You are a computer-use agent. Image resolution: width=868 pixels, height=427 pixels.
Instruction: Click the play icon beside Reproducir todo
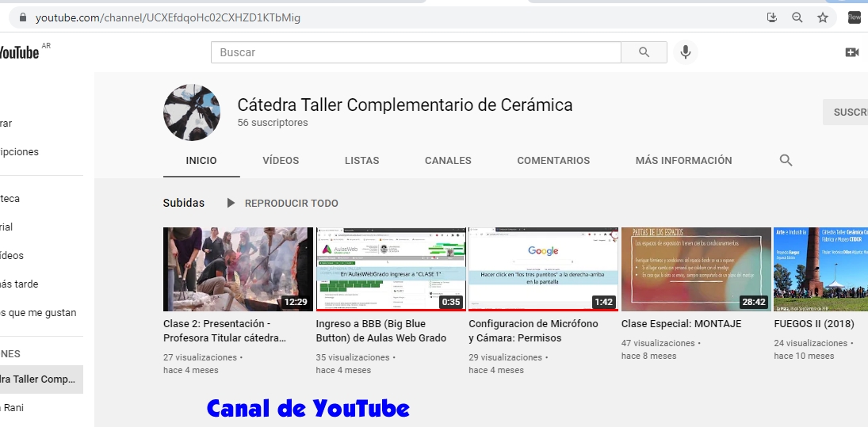(x=231, y=203)
